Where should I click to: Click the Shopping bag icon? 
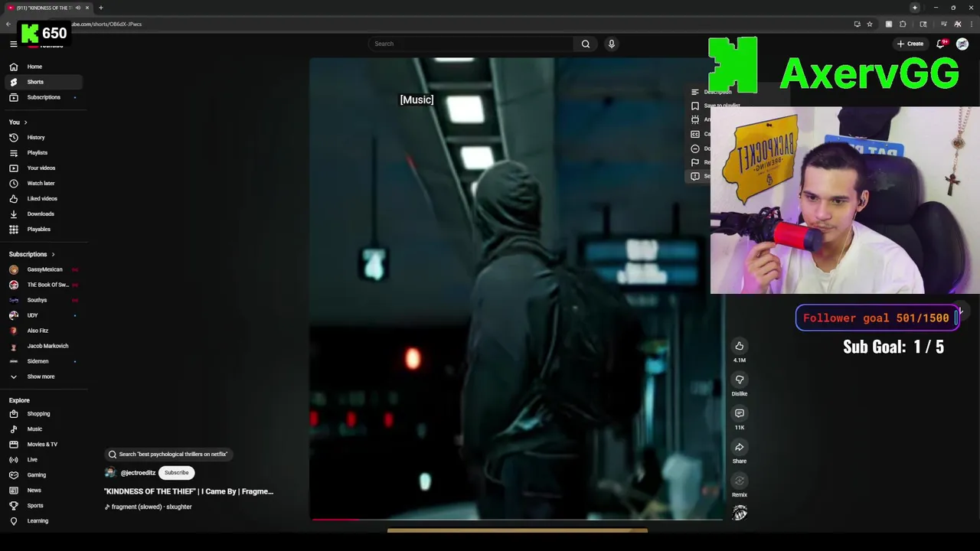point(14,414)
